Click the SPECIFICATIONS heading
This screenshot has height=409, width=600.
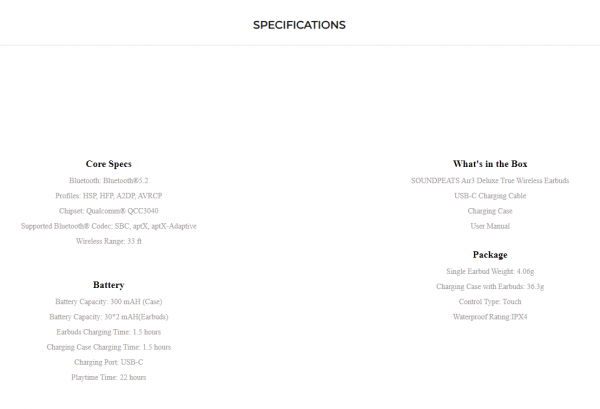[x=299, y=25]
